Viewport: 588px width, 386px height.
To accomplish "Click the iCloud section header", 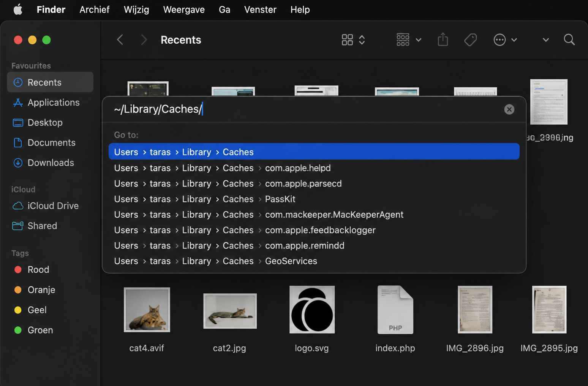I will click(23, 189).
